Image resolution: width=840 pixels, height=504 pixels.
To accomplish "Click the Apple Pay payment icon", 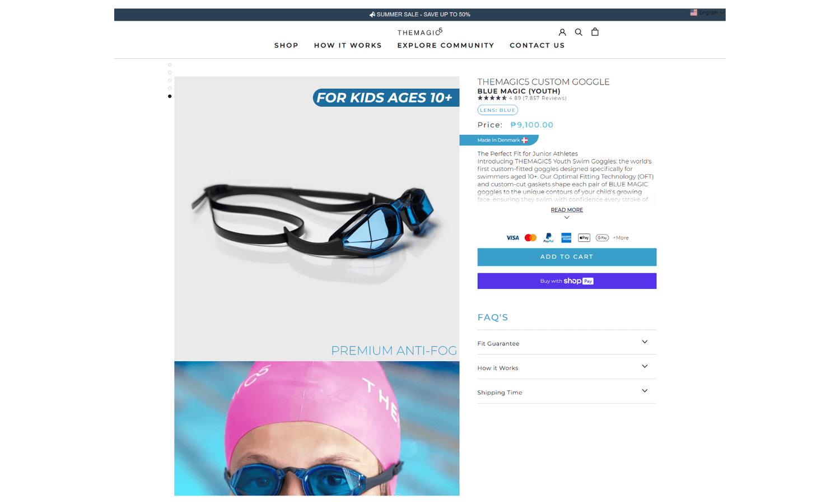I will tap(584, 238).
